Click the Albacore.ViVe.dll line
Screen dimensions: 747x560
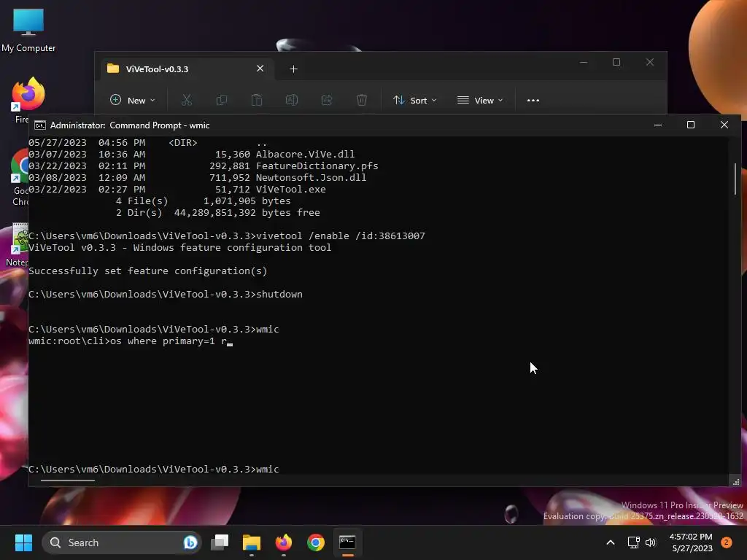[192, 155]
